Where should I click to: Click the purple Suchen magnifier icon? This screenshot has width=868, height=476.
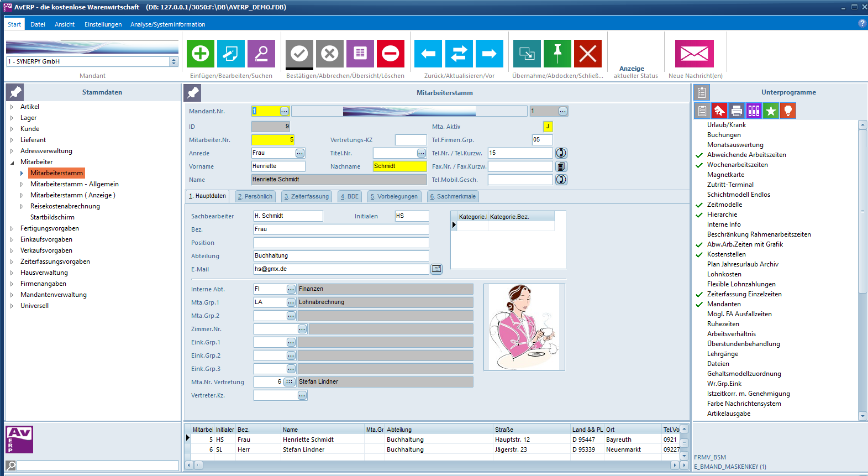(x=261, y=54)
